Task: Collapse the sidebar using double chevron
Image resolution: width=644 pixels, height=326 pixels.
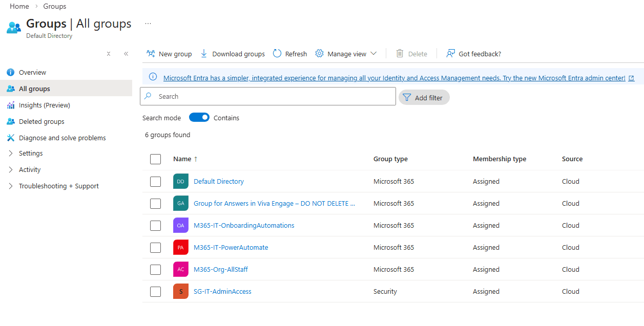Action: coord(126,54)
